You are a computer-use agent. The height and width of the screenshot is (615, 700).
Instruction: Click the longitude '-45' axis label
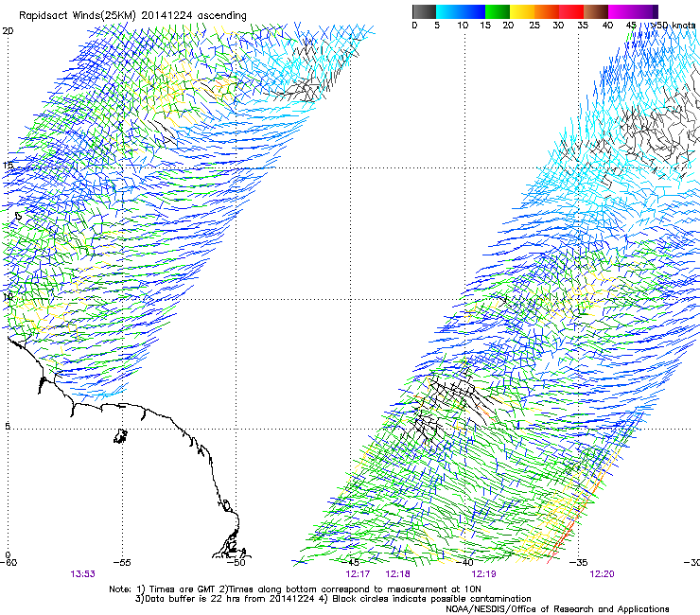tap(350, 562)
